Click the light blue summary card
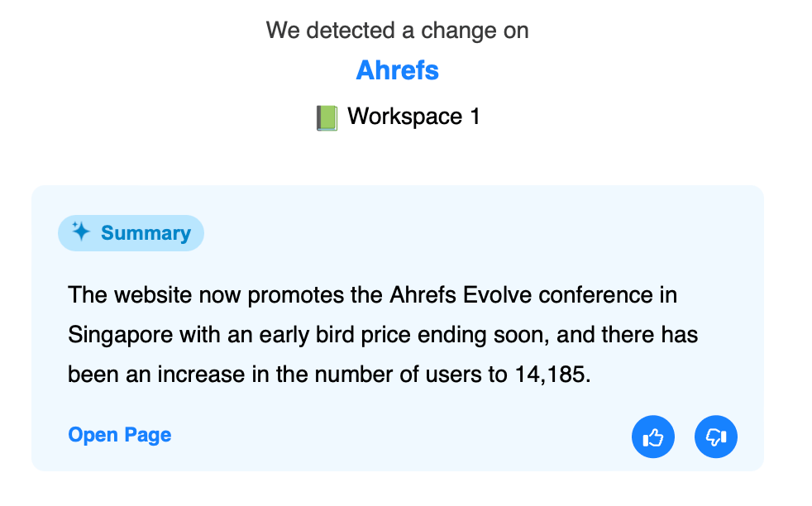Screen dimensions: 812x506 (397, 328)
